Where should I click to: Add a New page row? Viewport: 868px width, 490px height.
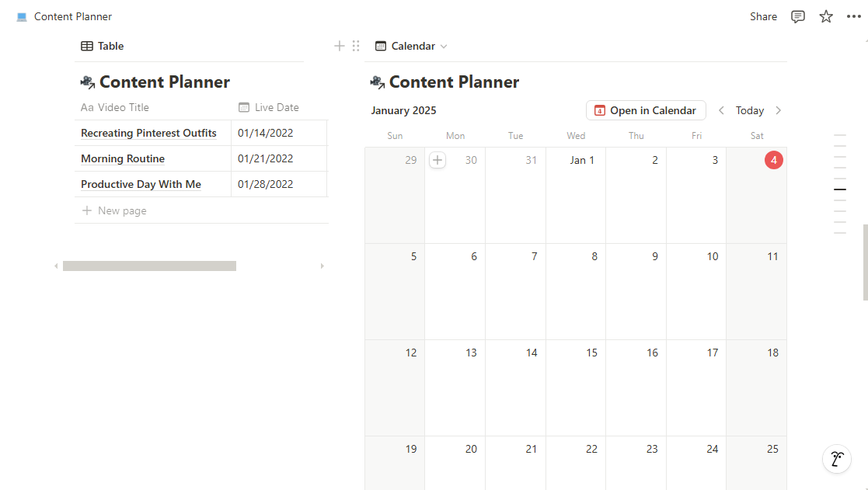tap(114, 210)
